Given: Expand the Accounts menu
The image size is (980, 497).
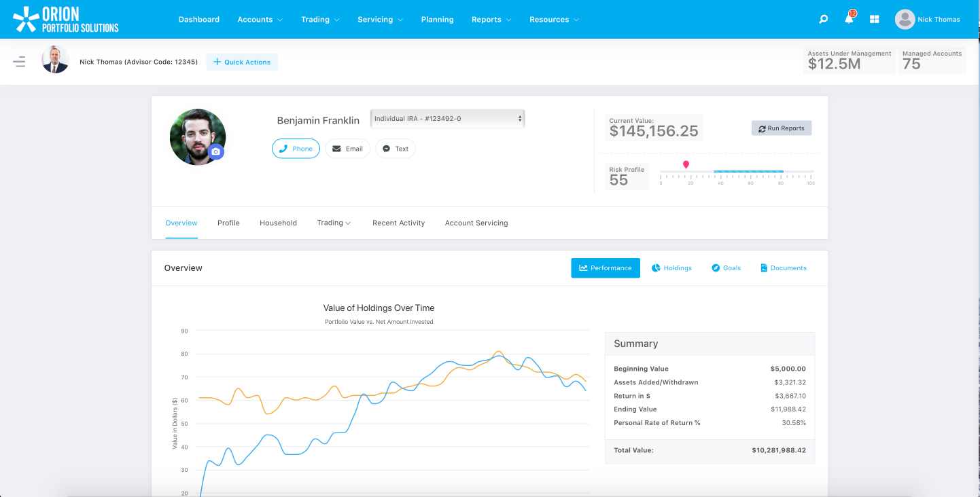Looking at the screenshot, I should [x=260, y=19].
